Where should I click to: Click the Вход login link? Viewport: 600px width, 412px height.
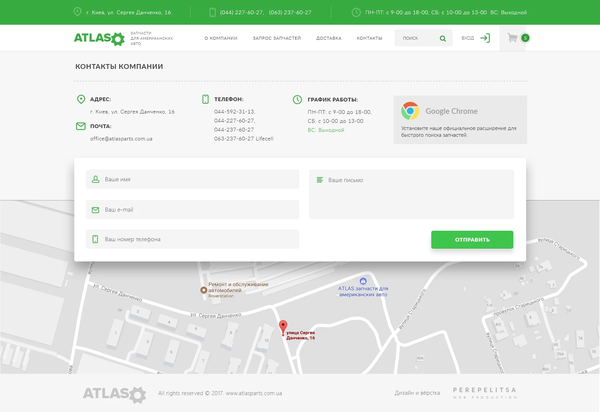[467, 38]
